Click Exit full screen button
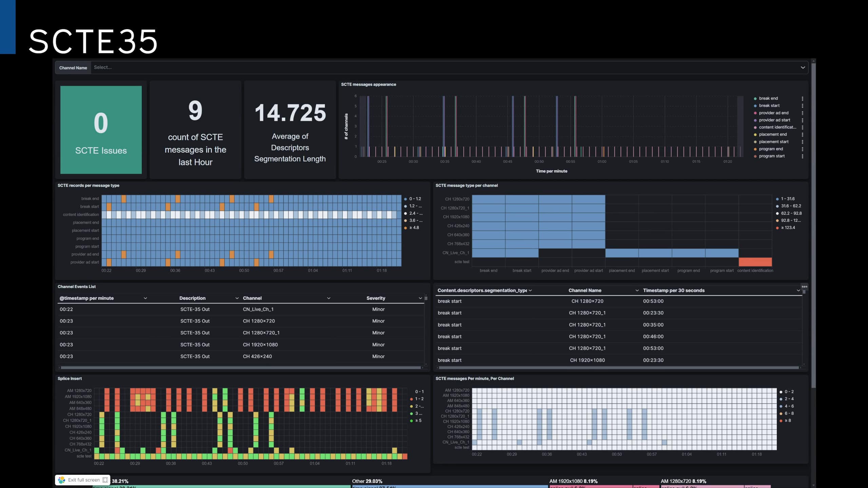Viewport: 868px width, 488px height. [x=84, y=480]
